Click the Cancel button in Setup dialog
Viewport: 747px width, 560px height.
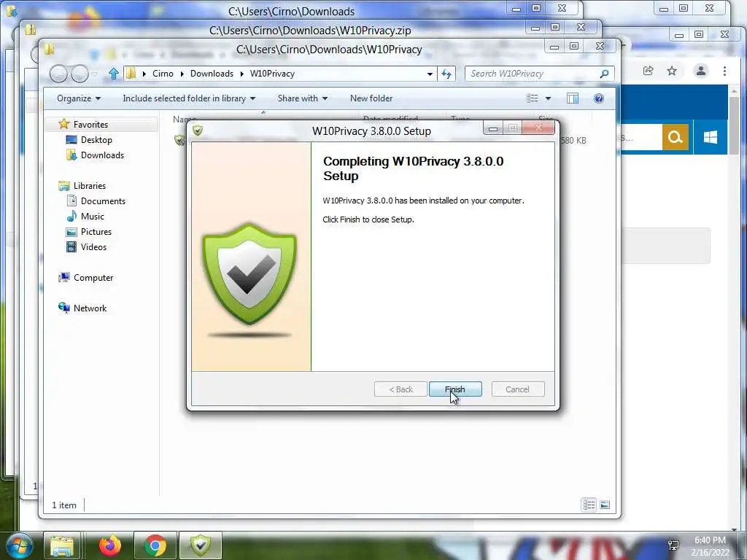517,389
